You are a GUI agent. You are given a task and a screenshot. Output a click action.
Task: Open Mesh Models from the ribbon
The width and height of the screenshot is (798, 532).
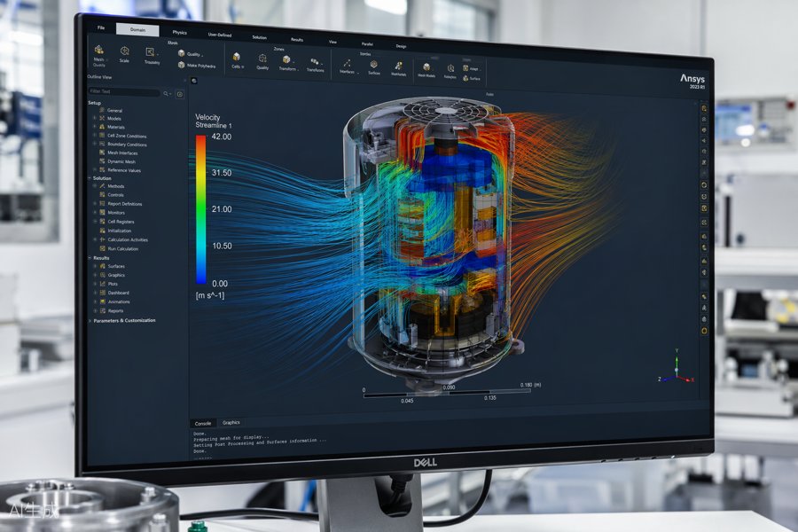point(426,70)
